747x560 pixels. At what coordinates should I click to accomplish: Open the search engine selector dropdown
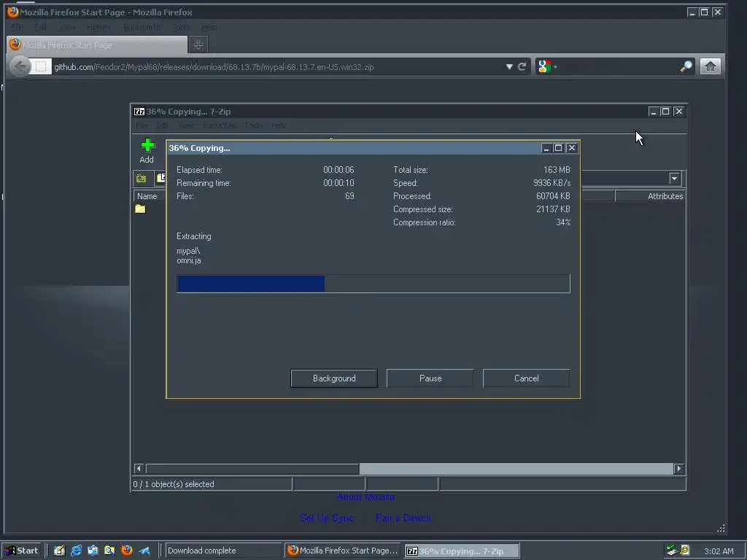tap(555, 67)
